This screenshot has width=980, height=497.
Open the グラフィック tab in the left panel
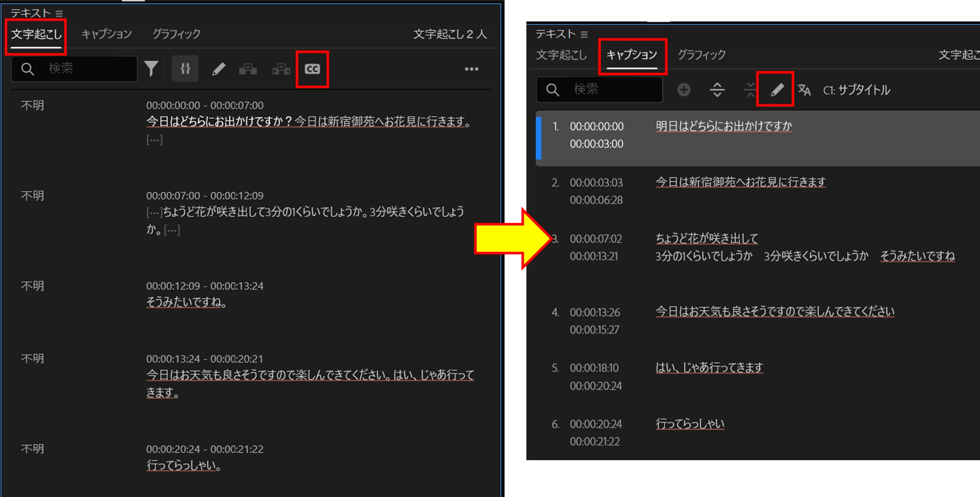[x=176, y=34]
